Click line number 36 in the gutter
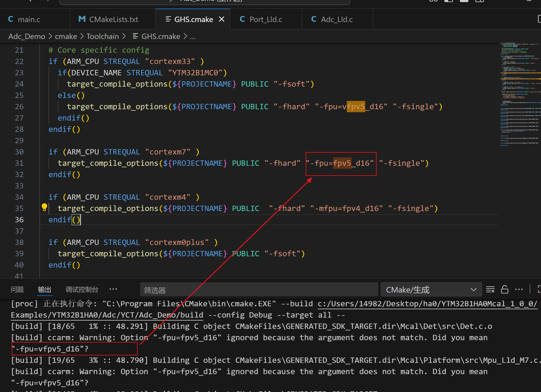The width and height of the screenshot is (541, 392). point(19,220)
